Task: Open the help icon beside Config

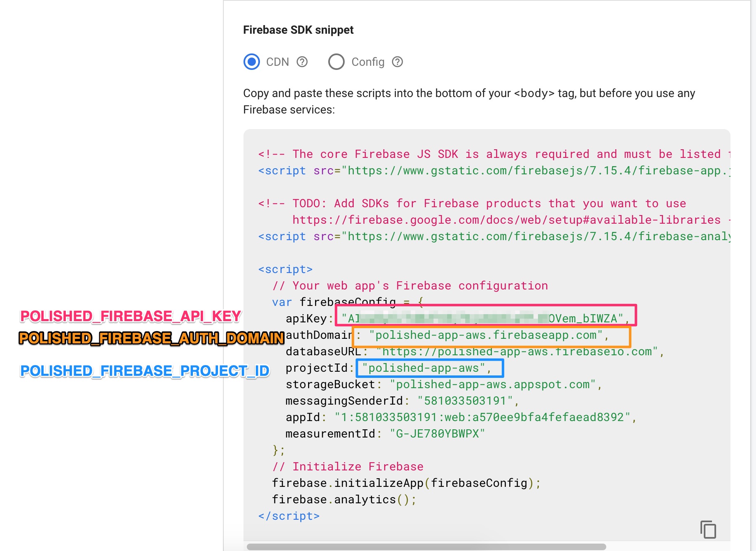Action: 397,62
